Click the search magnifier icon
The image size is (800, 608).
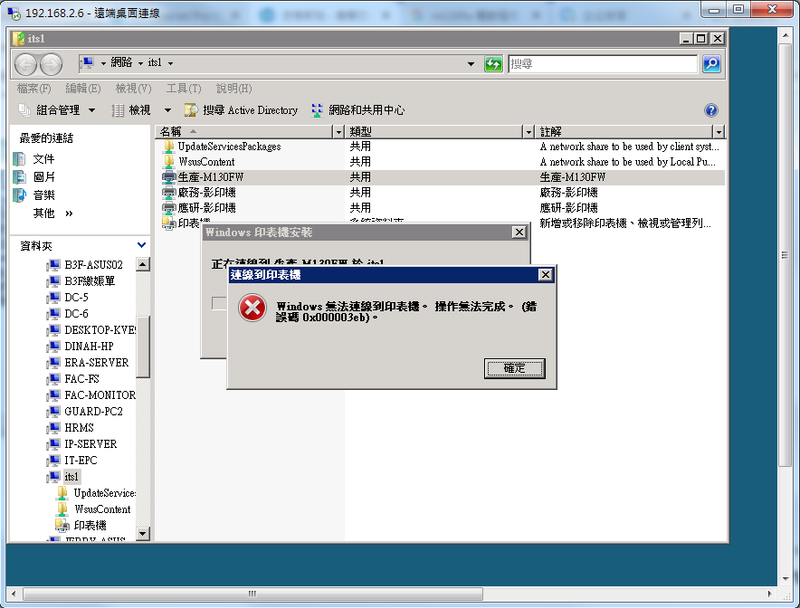click(711, 64)
